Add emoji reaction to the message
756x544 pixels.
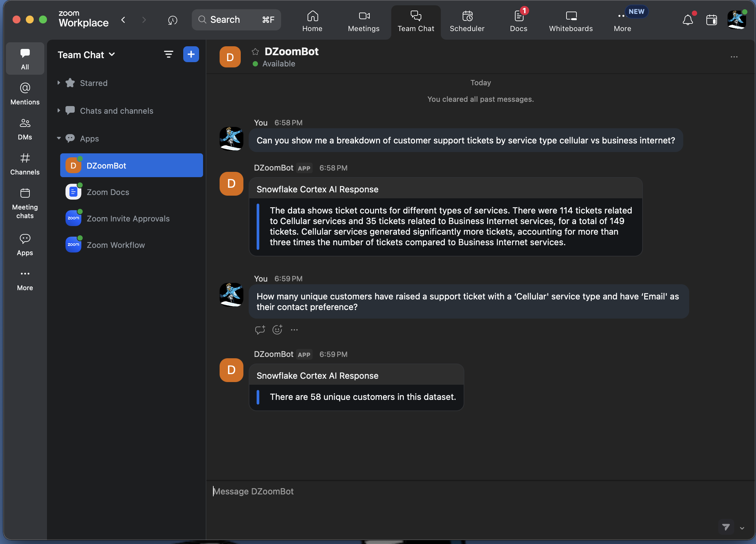[x=277, y=330]
